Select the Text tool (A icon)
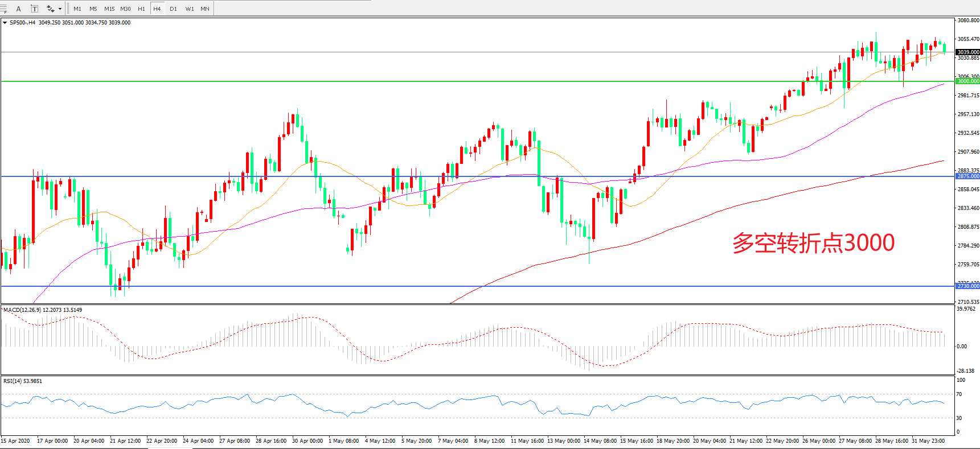The width and height of the screenshot is (980, 449). click(18, 9)
